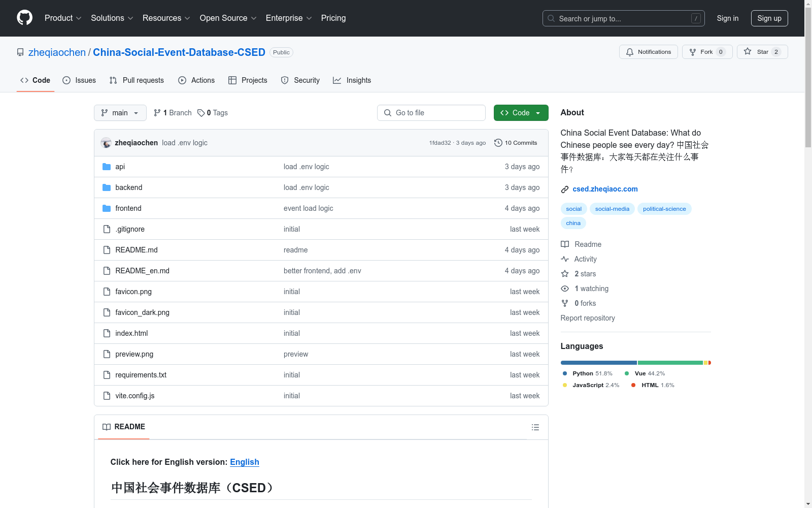Open the README_en.md file
The height and width of the screenshot is (508, 812).
click(x=142, y=271)
